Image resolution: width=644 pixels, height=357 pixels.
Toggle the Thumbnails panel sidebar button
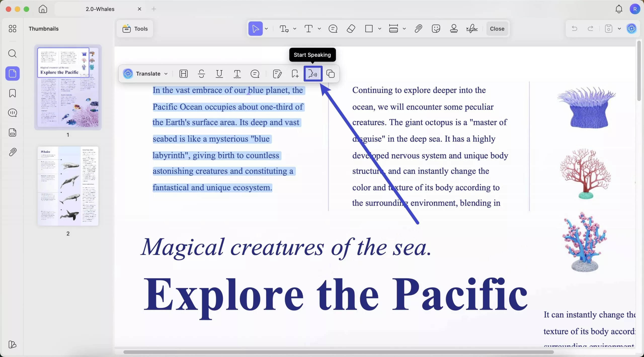click(x=12, y=74)
